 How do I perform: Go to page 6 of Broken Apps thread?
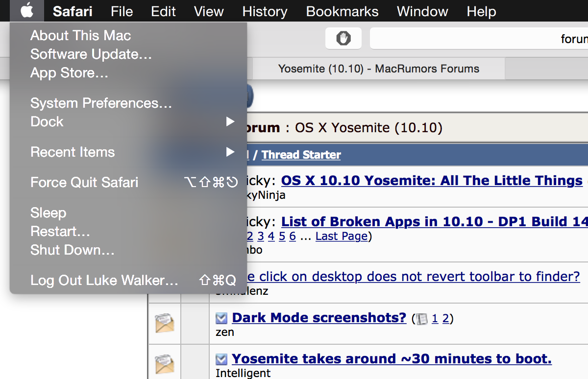pyautogui.click(x=293, y=237)
